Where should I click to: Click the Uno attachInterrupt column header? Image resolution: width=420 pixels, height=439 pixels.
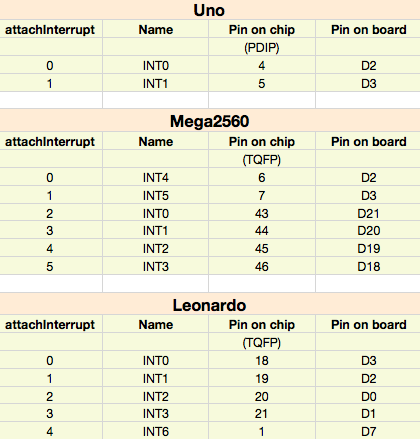(50, 30)
